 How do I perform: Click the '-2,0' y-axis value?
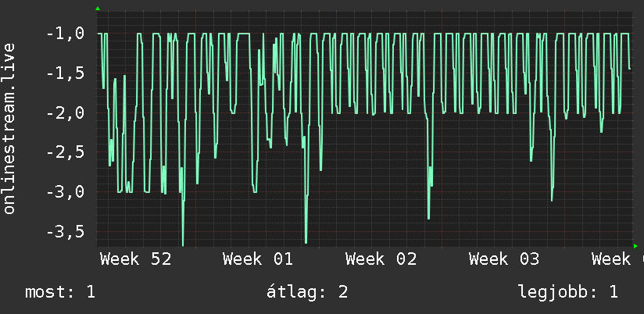tap(66, 113)
